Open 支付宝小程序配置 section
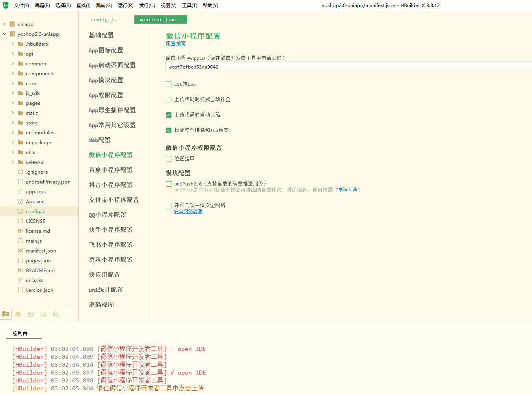 [114, 200]
